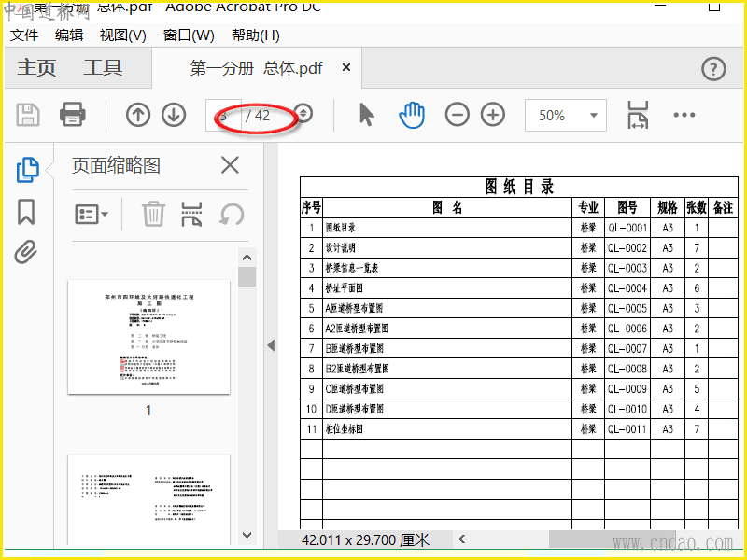Viewport: 747px width, 560px height.
Task: Click page size 42.011 x 29.700 厘米
Action: pos(365,540)
